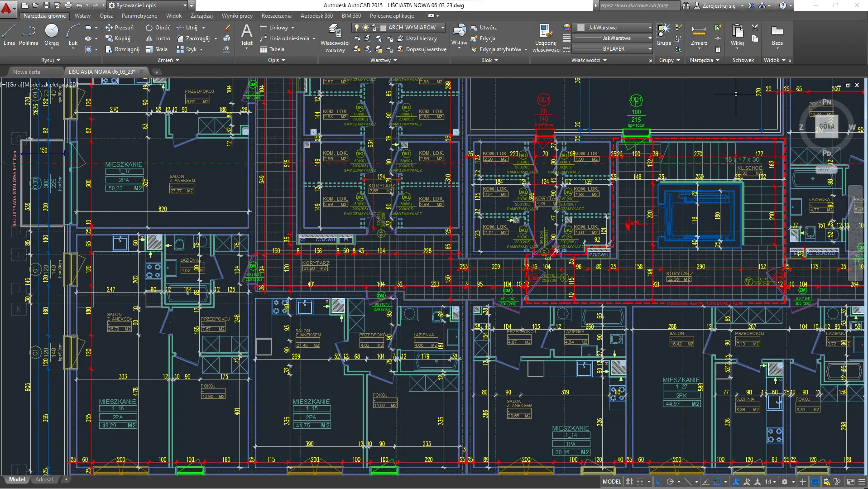Click the Zaokrąglij fillet tool
The height and width of the screenshot is (489, 868).
(x=193, y=38)
